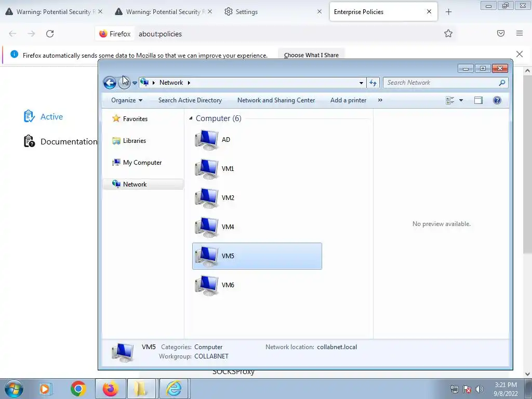
Task: Open the Documentation section in policies page
Action: (x=60, y=141)
